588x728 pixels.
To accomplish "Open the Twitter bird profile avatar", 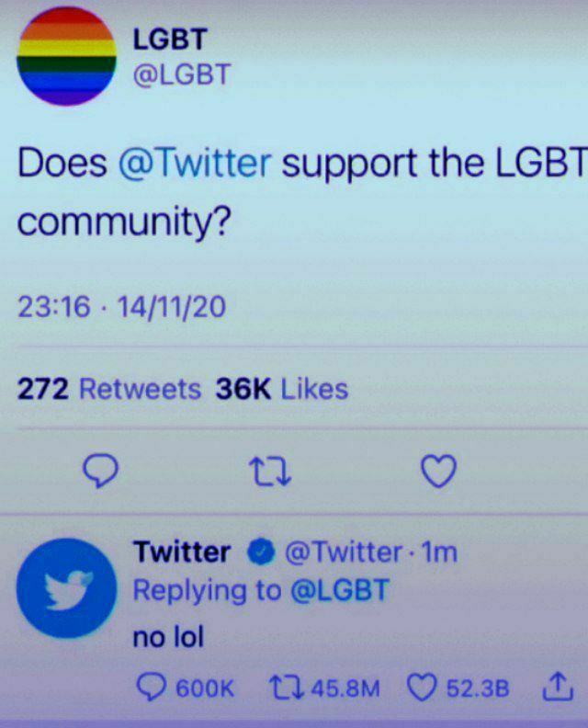I will coord(67,588).
